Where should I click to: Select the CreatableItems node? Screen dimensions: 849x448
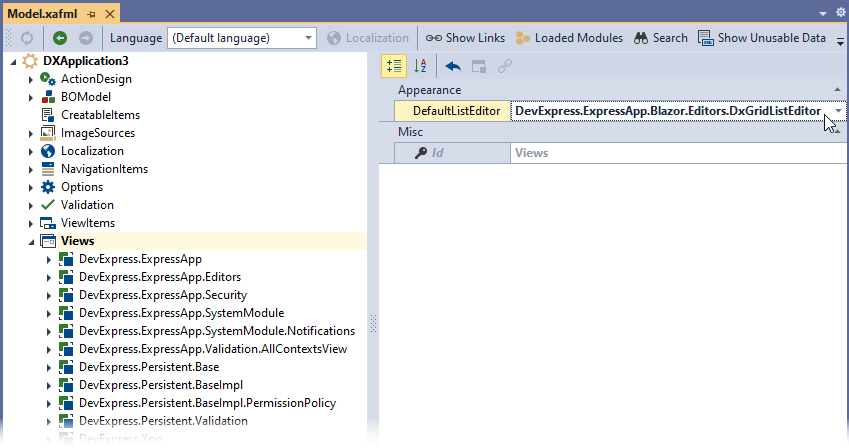[x=100, y=115]
